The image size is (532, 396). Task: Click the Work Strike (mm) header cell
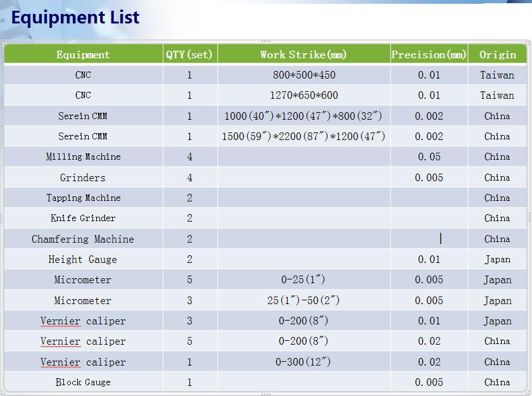pos(303,54)
